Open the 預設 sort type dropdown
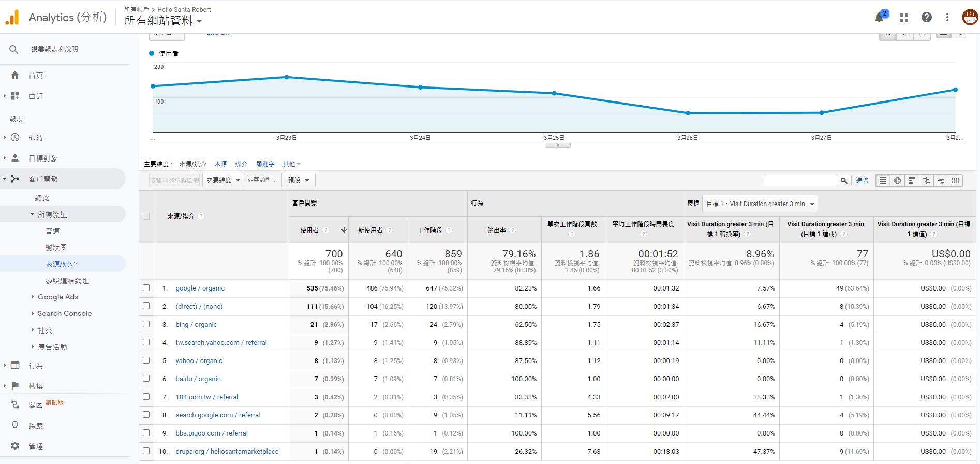Screen dimensions: 980x464 pyautogui.click(x=299, y=180)
